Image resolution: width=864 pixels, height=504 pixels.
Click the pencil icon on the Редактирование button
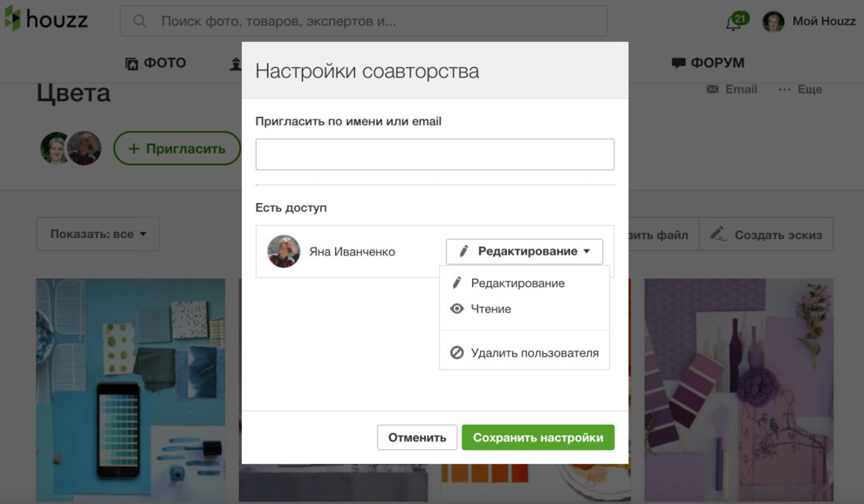point(463,251)
